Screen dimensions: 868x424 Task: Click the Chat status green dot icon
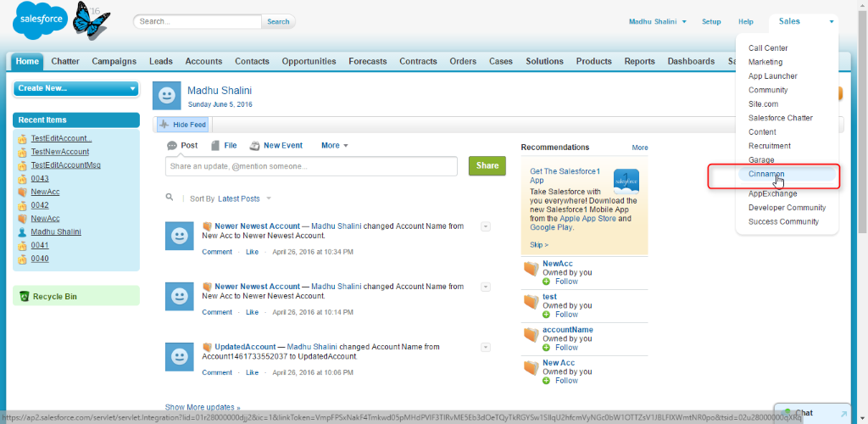point(787,412)
